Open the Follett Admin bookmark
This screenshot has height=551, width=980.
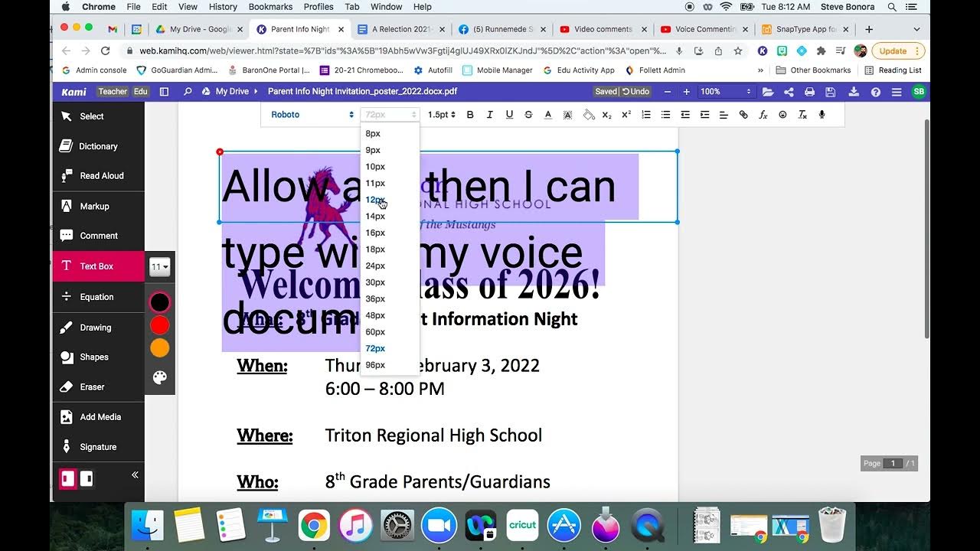coord(655,70)
